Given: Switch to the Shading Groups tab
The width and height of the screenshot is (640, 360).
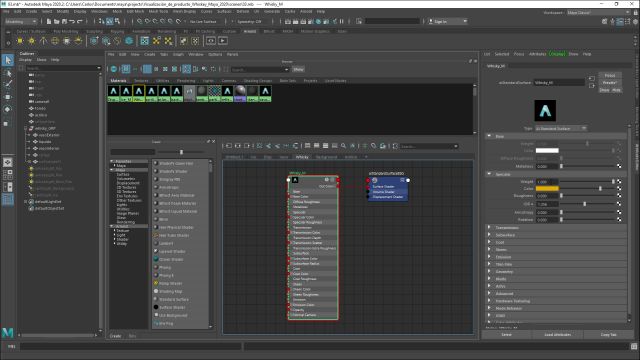Looking at the screenshot, I should pos(258,81).
